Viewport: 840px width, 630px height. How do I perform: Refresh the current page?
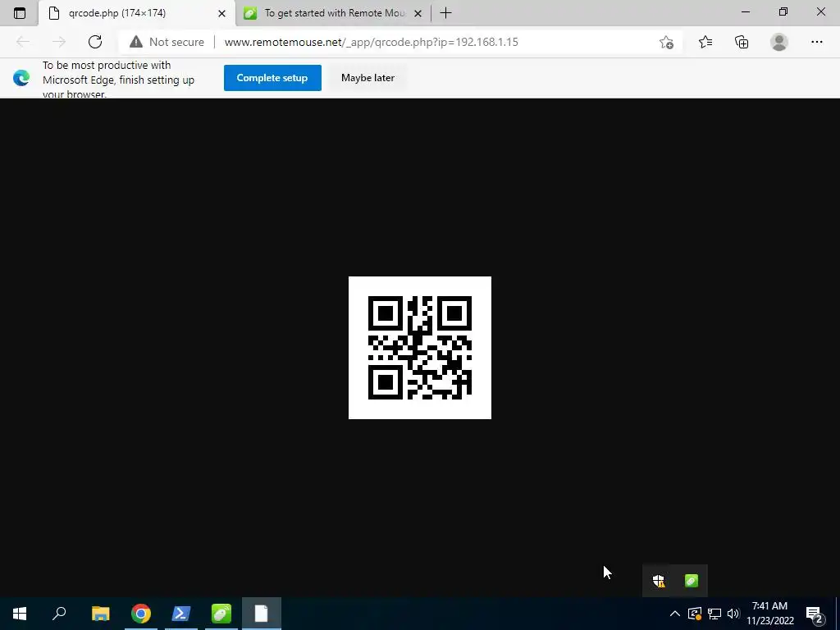[x=95, y=42]
